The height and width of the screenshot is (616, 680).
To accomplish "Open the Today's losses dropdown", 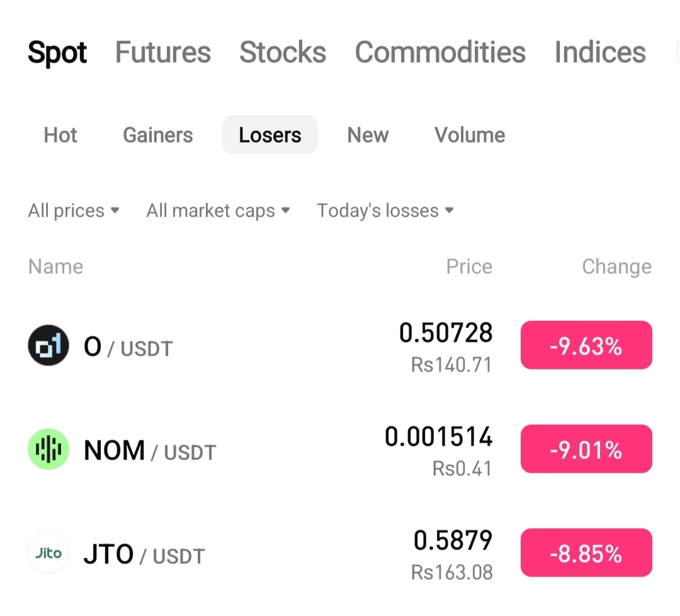I will (385, 211).
